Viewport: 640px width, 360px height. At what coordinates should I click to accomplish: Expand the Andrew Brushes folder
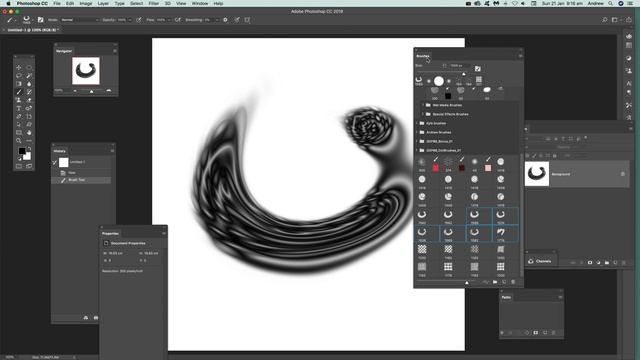coord(417,132)
